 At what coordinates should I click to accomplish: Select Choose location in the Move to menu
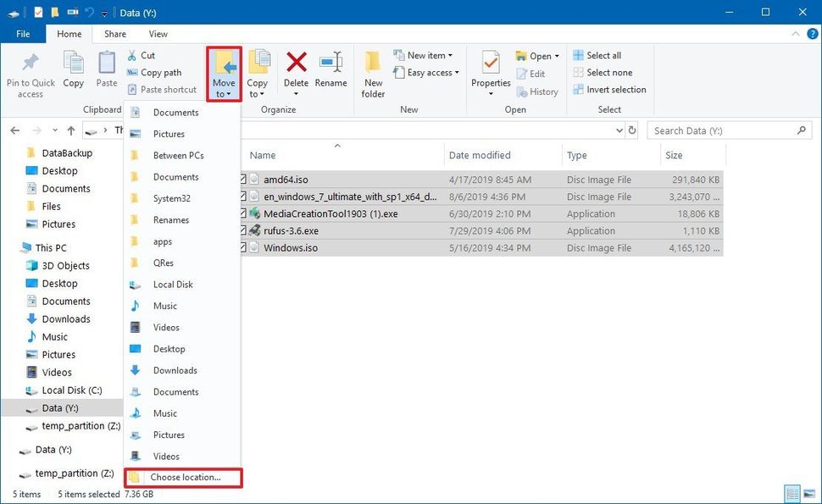pos(181,477)
